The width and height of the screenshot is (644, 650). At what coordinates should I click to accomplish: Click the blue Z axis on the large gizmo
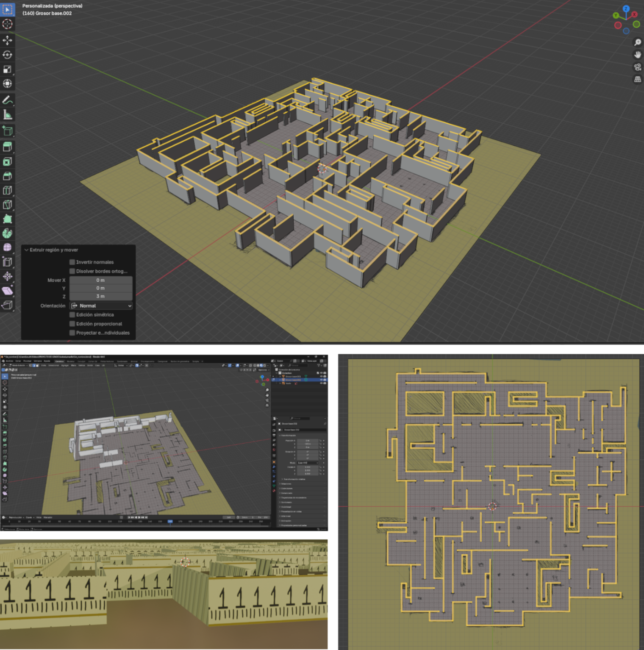coord(626,8)
